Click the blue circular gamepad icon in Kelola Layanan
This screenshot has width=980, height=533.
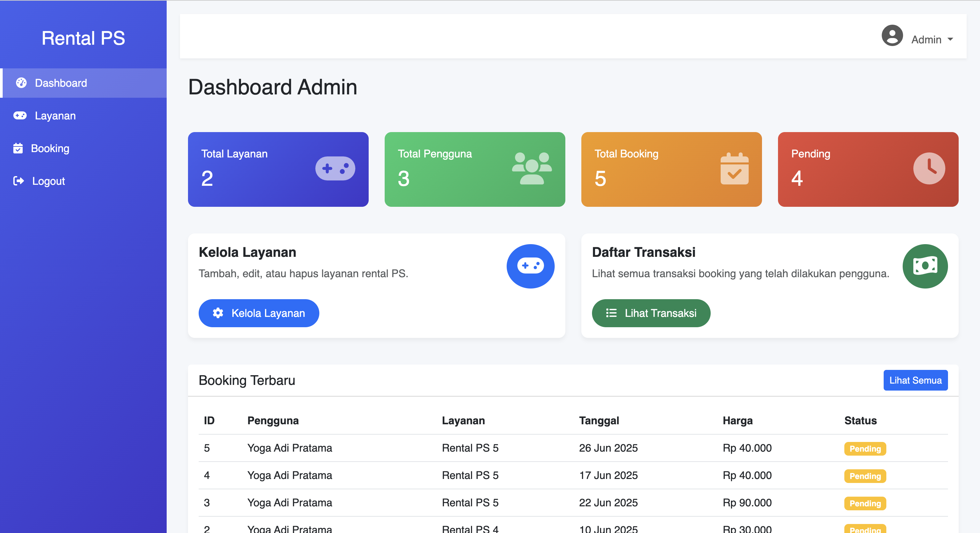530,266
